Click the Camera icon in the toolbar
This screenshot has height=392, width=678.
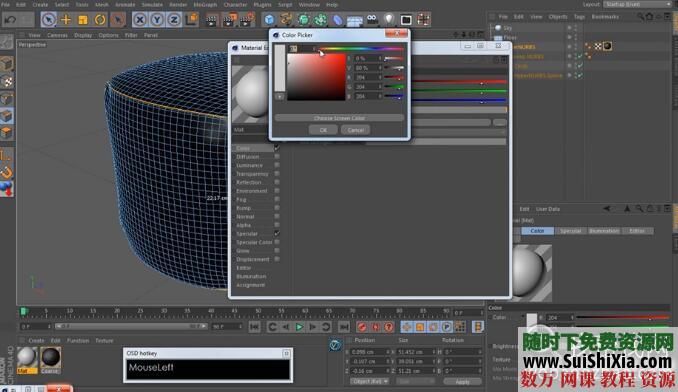372,19
